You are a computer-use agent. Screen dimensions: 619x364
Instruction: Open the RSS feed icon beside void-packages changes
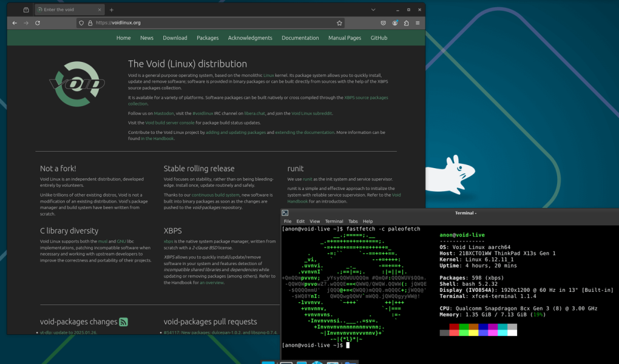124,322
